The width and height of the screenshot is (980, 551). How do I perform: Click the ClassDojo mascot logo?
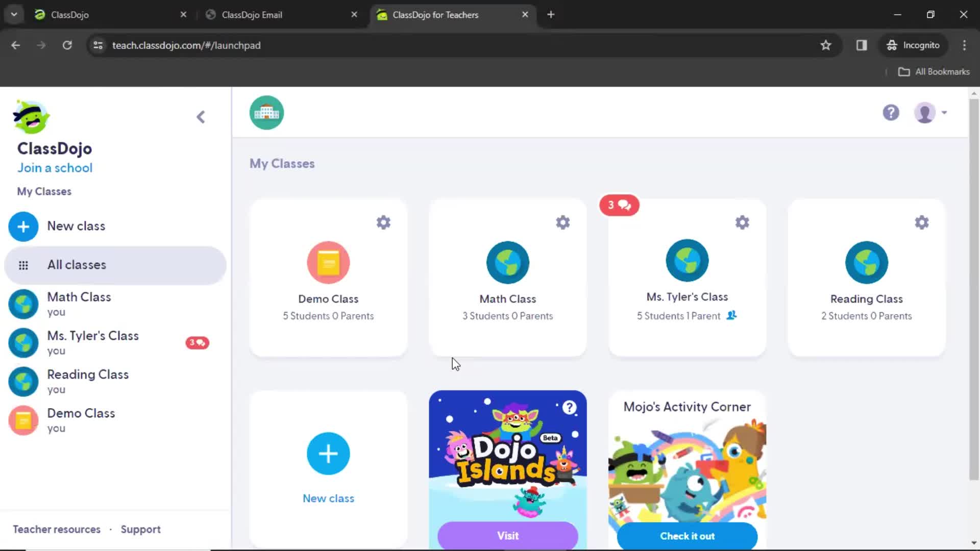[31, 117]
